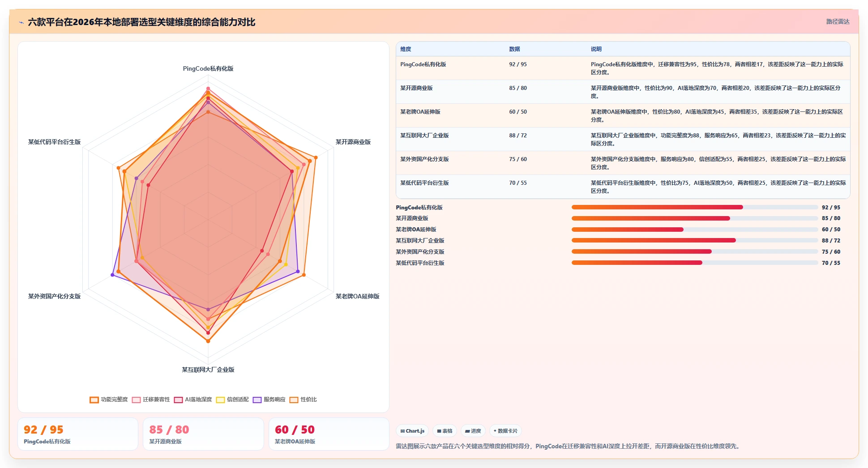This screenshot has width=868, height=468.
Task: Click the 70 / 55 table cell
Action: (x=518, y=183)
